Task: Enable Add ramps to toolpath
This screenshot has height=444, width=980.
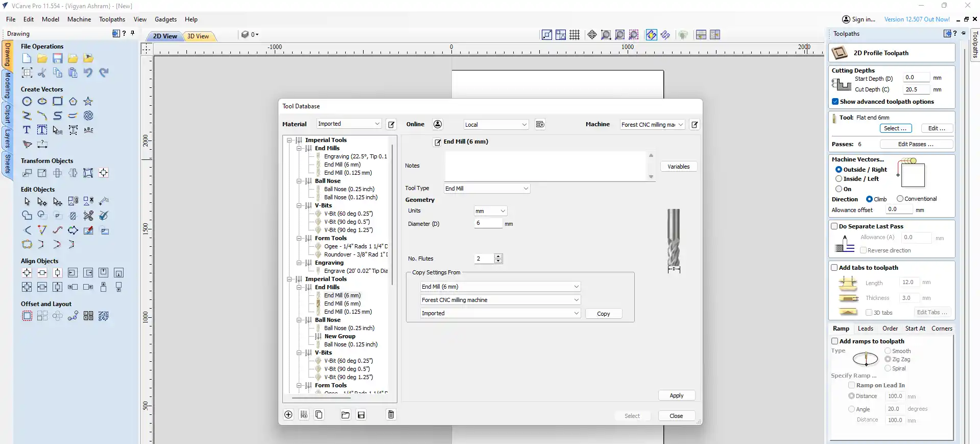Action: click(x=835, y=341)
